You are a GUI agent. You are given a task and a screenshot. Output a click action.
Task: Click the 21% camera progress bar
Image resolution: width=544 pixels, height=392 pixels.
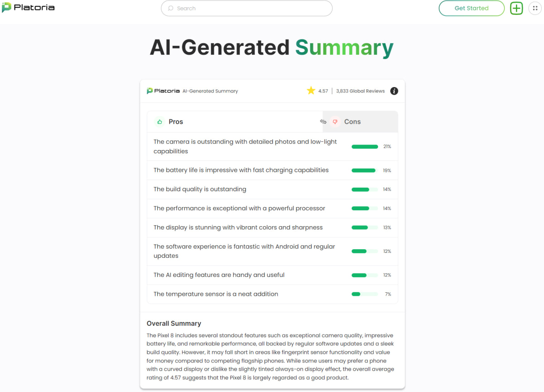365,147
